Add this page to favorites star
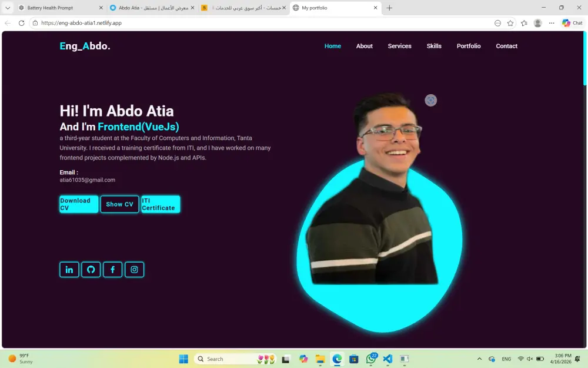The image size is (588, 368). 510,23
